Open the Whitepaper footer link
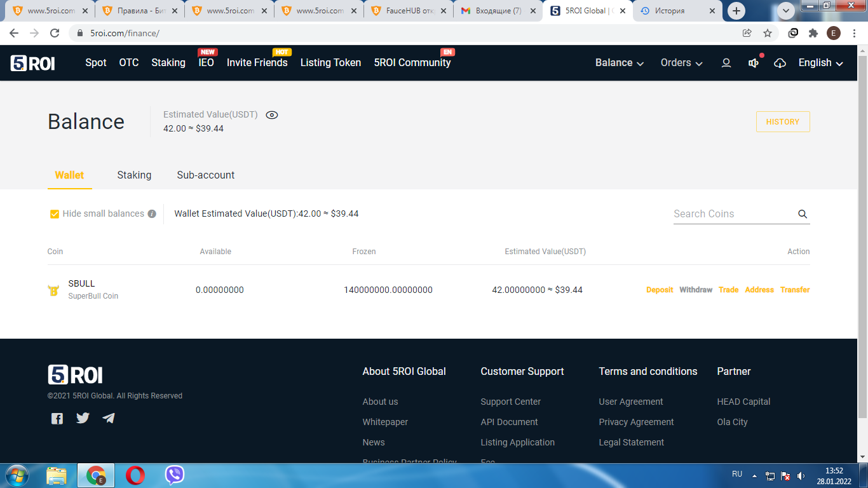 [385, 422]
